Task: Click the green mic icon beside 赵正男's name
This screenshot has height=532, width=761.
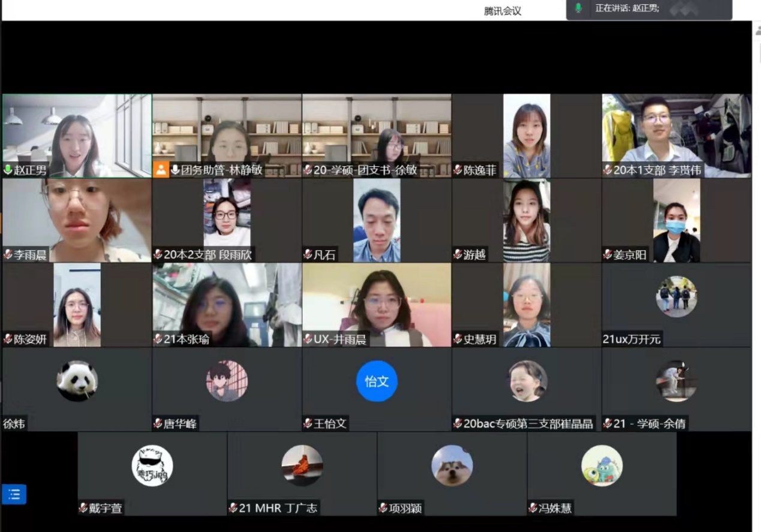Action: coord(8,170)
